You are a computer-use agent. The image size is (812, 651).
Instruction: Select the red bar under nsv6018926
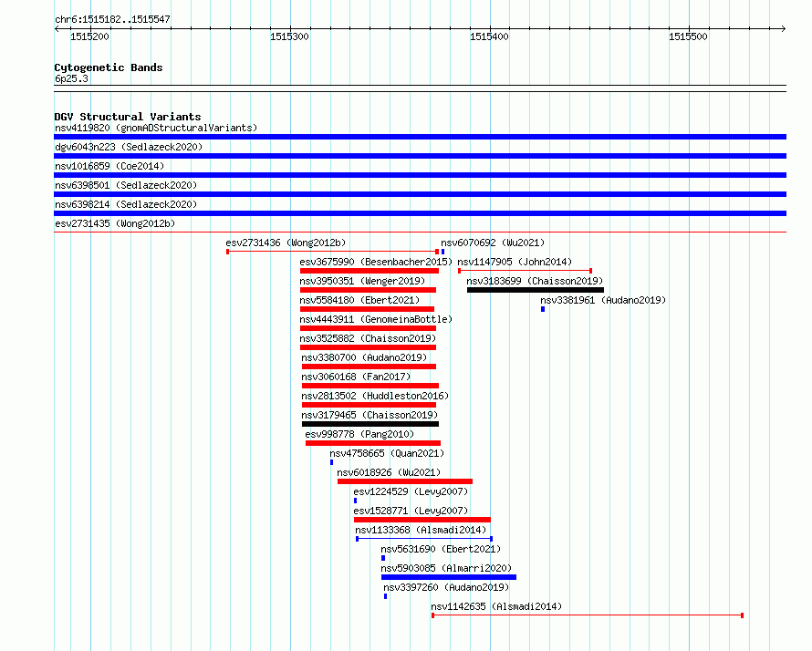[x=405, y=481]
